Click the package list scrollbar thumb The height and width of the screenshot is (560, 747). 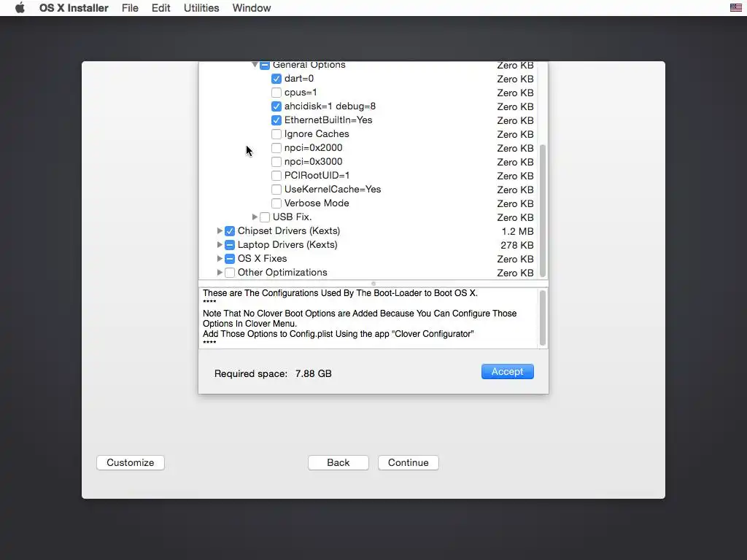point(543,211)
